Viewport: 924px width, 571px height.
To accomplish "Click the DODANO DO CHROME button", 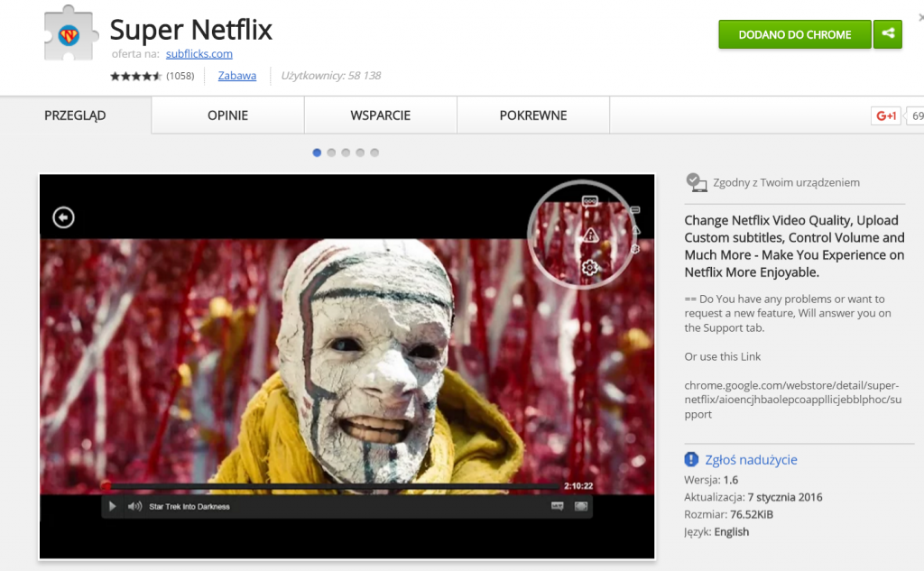I will [794, 34].
